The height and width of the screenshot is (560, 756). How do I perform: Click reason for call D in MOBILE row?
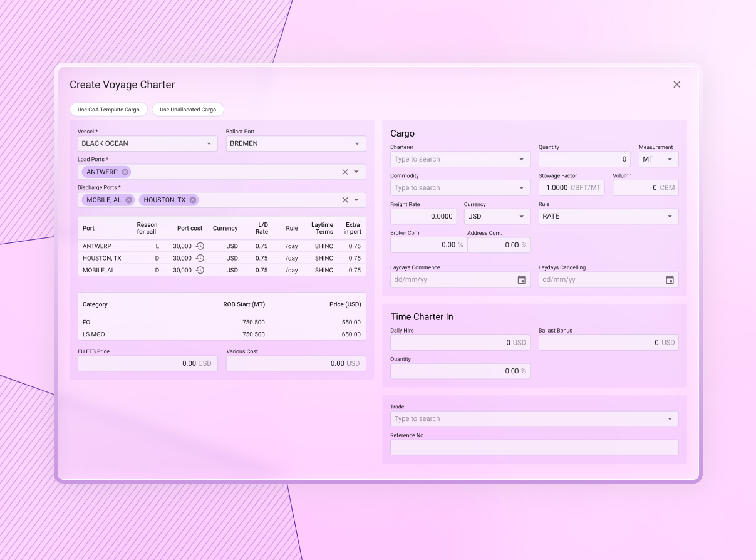pyautogui.click(x=157, y=270)
